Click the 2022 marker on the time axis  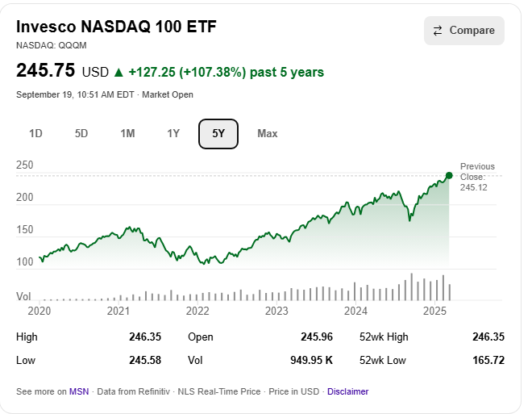tap(197, 311)
